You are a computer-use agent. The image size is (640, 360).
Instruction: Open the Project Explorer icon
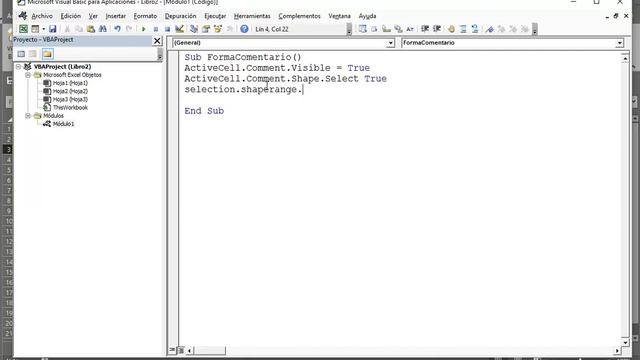coord(194,29)
